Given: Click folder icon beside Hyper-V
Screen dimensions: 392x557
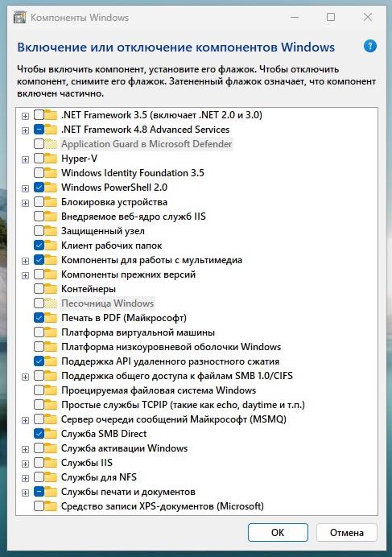Looking at the screenshot, I should click(x=52, y=159).
